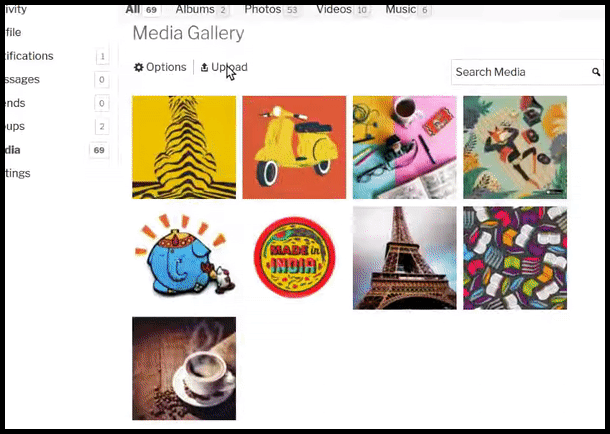Open the colorful books pattern thumbnail
The width and height of the screenshot is (610, 434).
tap(515, 258)
